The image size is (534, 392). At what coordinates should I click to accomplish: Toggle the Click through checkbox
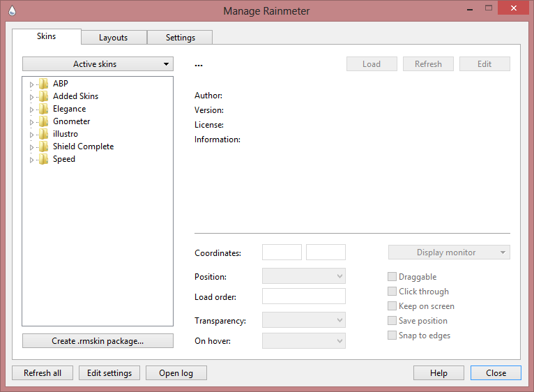pyautogui.click(x=392, y=291)
